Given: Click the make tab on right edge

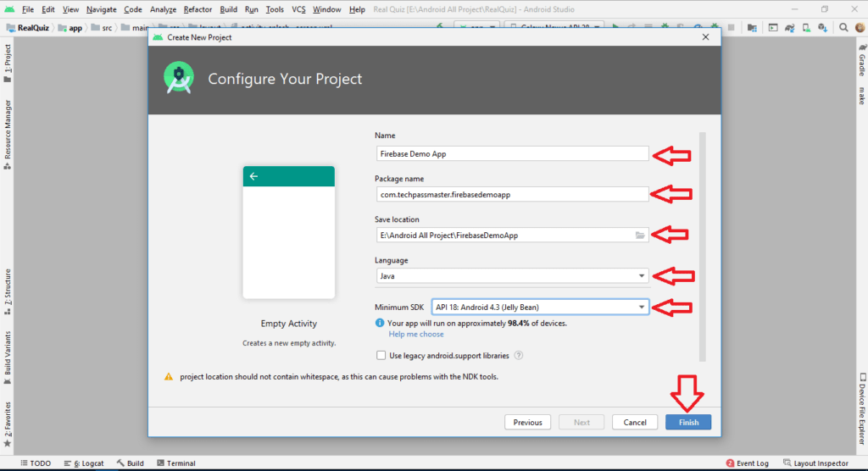Looking at the screenshot, I should pos(862,95).
